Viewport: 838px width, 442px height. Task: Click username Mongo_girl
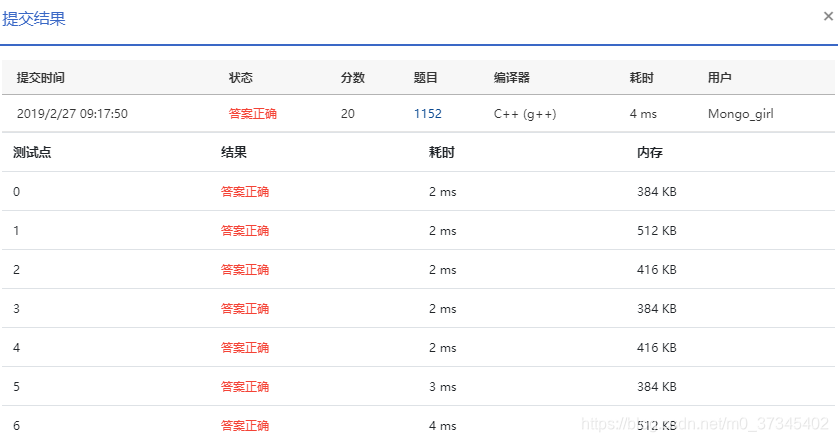click(741, 114)
